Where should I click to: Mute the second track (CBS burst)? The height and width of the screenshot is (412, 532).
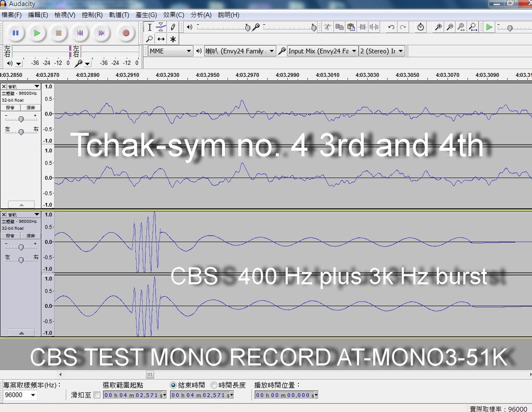click(x=10, y=235)
